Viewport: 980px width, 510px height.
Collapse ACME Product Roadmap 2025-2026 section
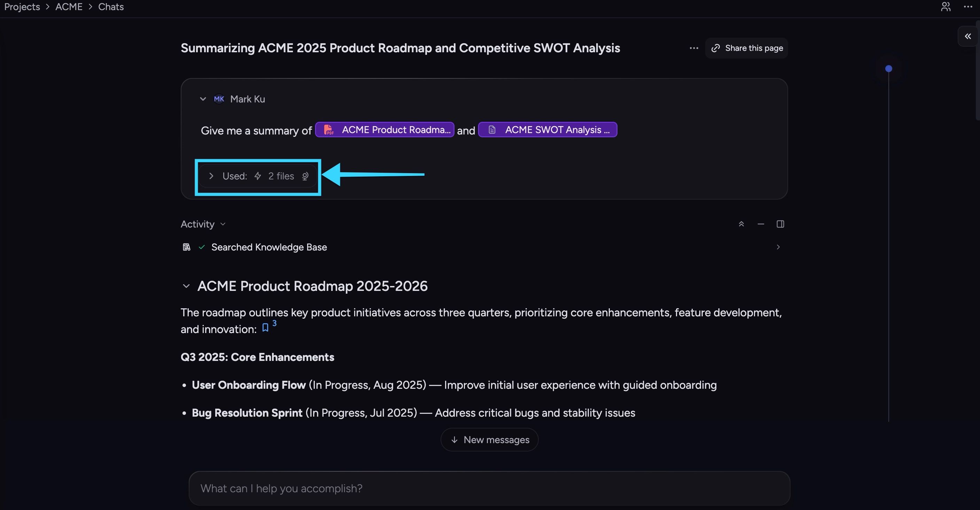coord(186,286)
